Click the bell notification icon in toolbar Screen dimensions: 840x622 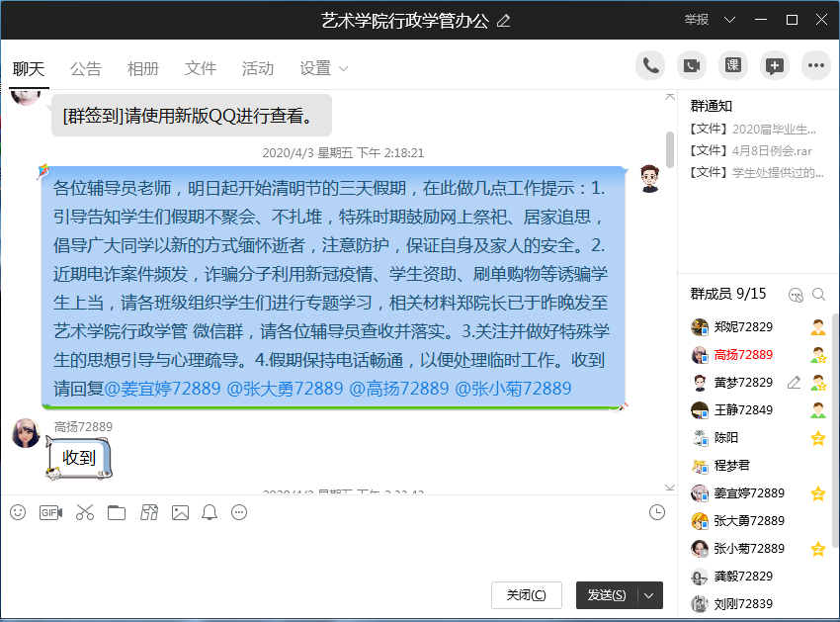210,512
